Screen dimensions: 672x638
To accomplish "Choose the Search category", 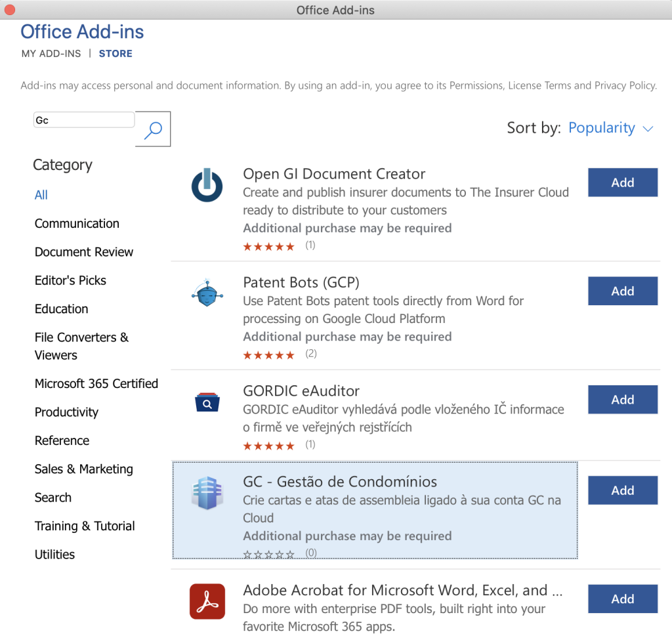I will (x=53, y=498).
